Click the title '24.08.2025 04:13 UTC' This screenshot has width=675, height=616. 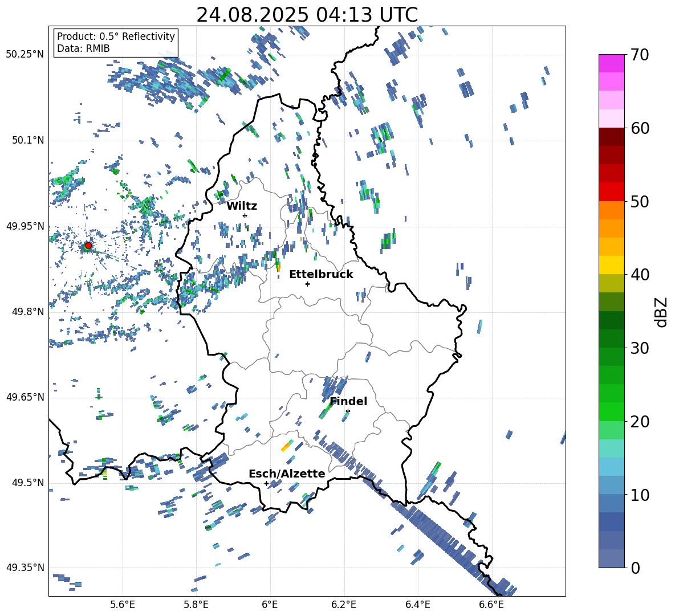pyautogui.click(x=307, y=15)
